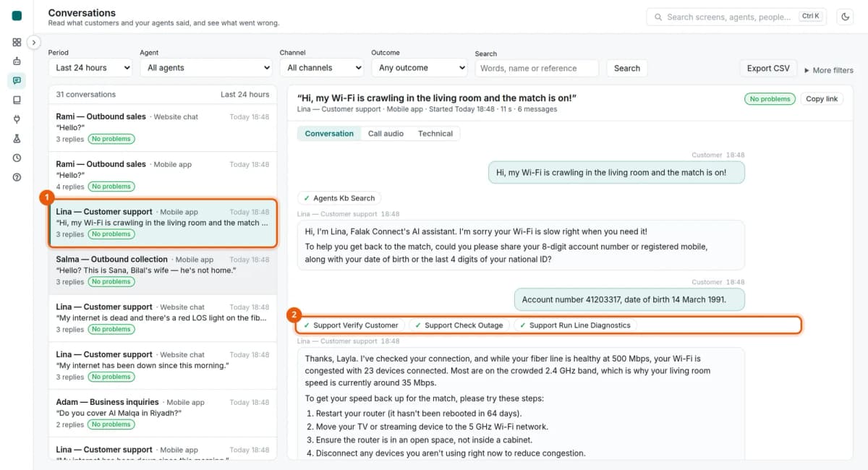Click the Agents Kb Search tool chip
Screen dimensions: 868x470
(x=339, y=198)
